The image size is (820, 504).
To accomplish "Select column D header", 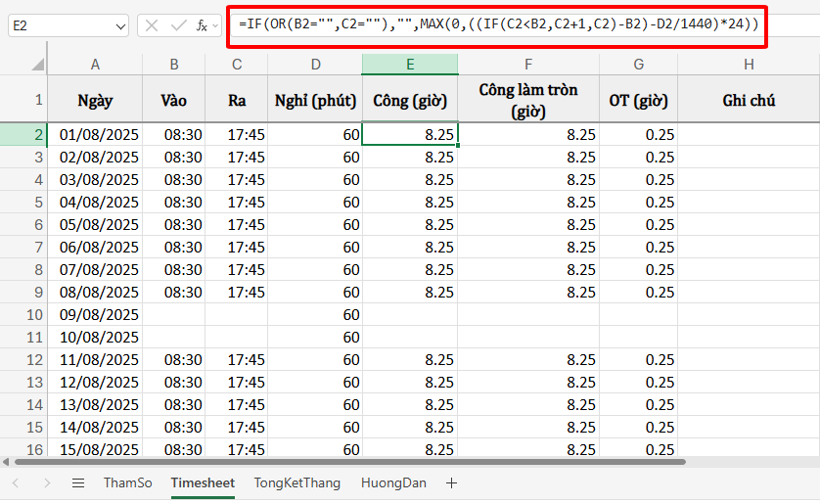I will click(315, 65).
